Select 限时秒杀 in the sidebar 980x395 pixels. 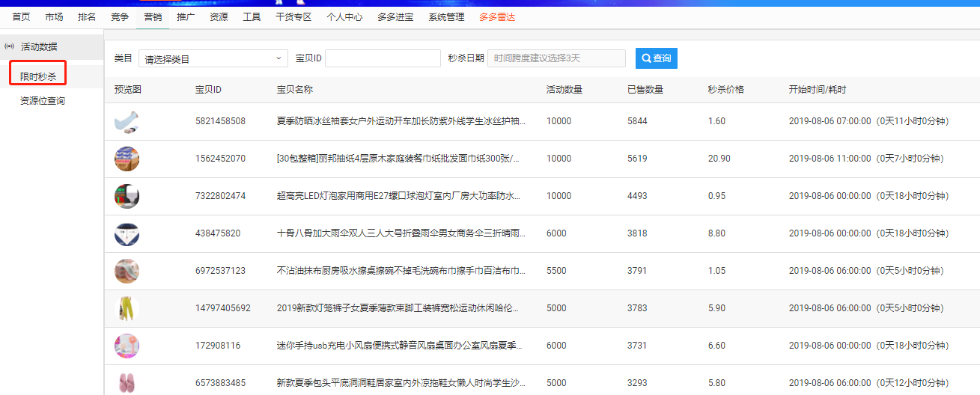[x=38, y=76]
